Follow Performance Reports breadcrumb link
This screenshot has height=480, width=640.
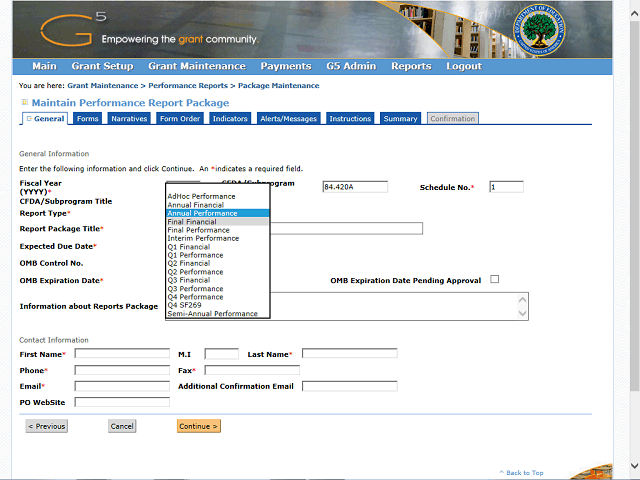(188, 85)
